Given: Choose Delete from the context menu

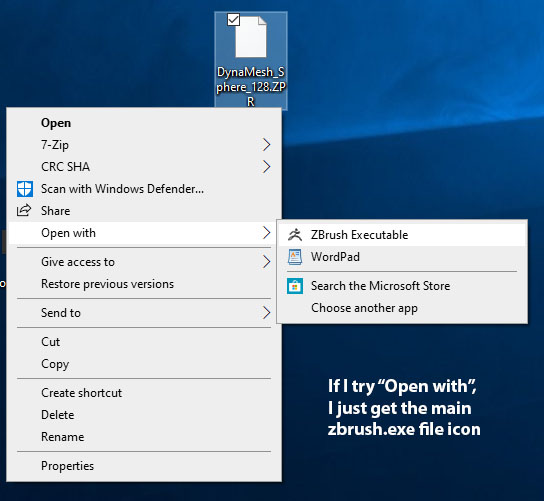Looking at the screenshot, I should pyautogui.click(x=144, y=415).
